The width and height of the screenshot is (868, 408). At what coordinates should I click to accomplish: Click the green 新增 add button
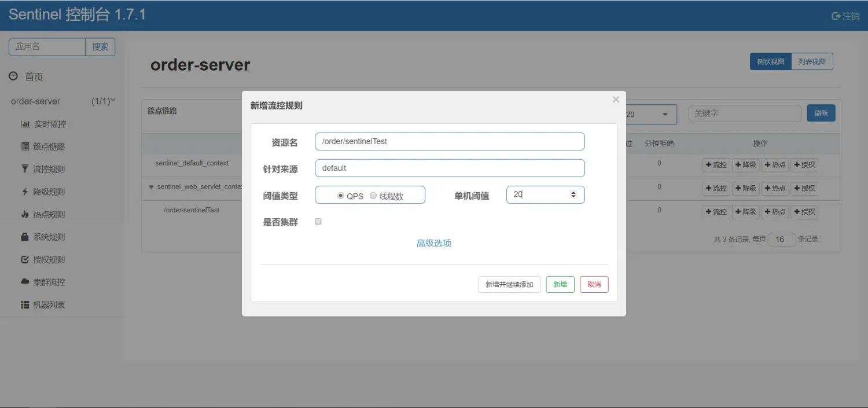[560, 284]
